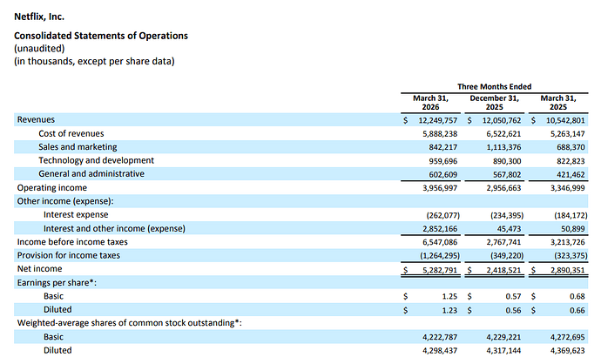Select the March 31, 2025 column header

point(558,103)
